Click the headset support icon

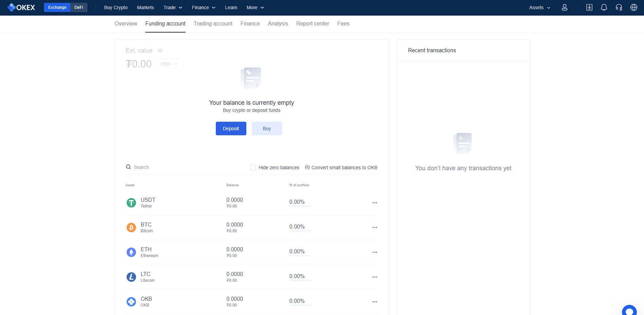click(x=619, y=7)
